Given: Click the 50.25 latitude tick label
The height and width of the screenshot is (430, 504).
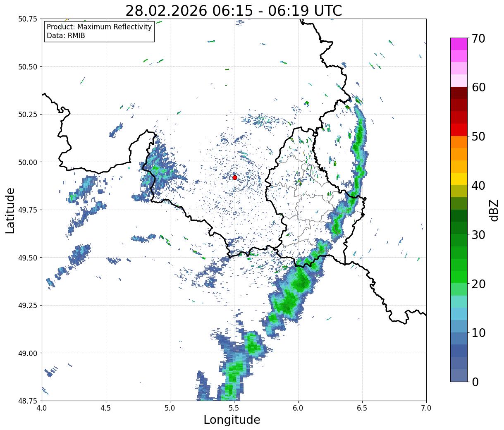Looking at the screenshot, I should pos(27,115).
